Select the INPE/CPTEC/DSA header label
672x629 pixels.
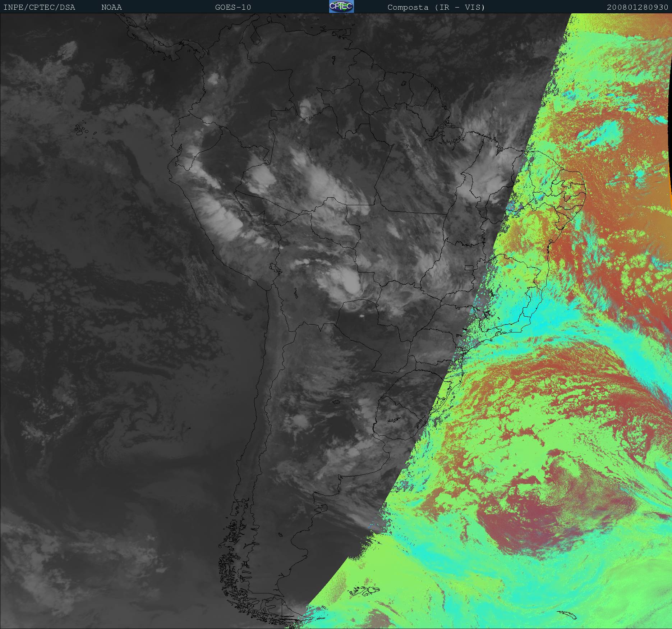[x=39, y=7]
